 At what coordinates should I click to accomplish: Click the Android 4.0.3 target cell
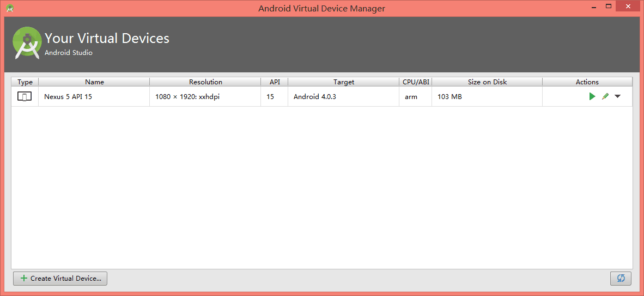pos(343,97)
